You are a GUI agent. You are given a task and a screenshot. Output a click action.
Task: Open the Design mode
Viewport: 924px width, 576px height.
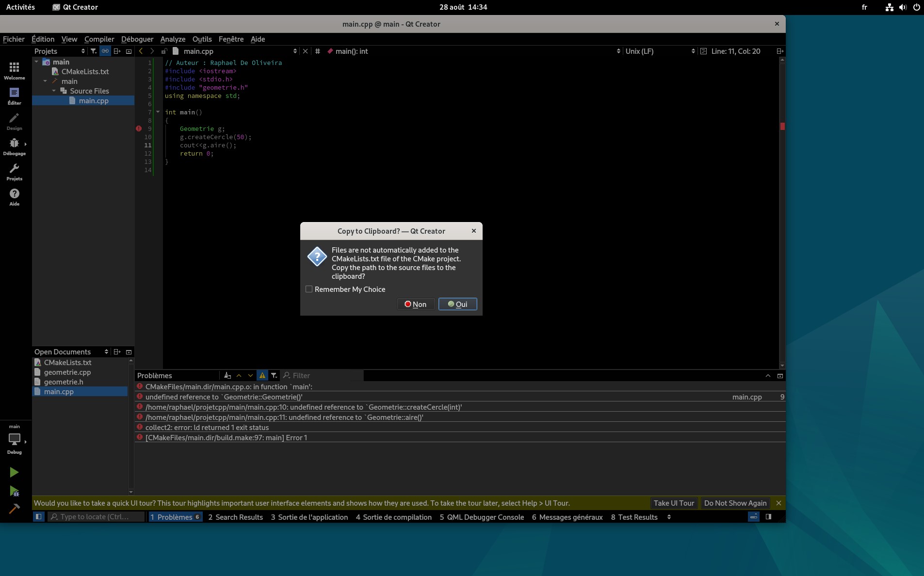[15, 121]
